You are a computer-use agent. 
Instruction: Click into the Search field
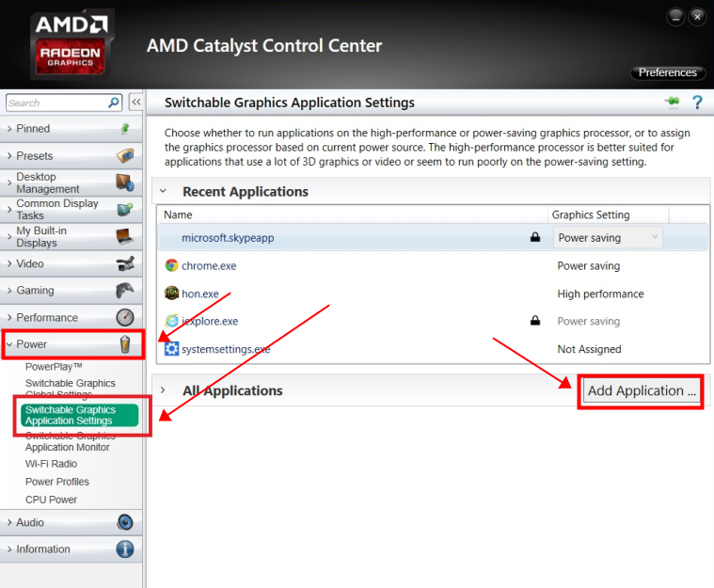click(57, 103)
